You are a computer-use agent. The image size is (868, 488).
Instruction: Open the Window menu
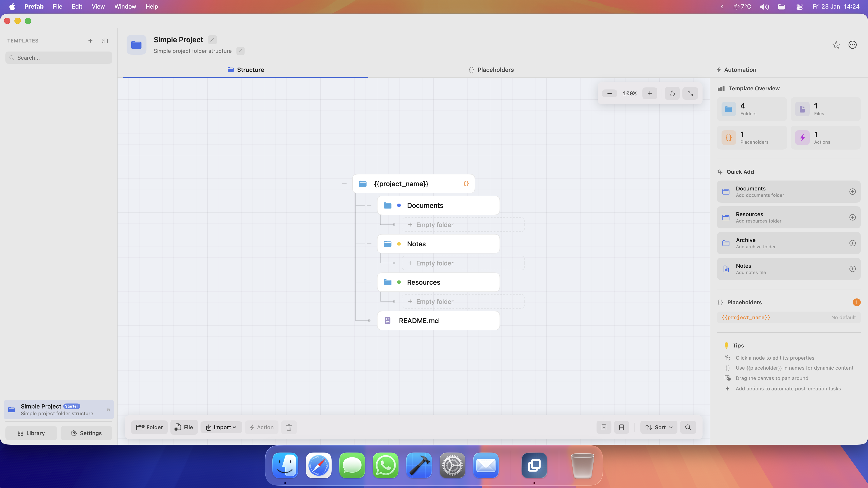tap(125, 6)
